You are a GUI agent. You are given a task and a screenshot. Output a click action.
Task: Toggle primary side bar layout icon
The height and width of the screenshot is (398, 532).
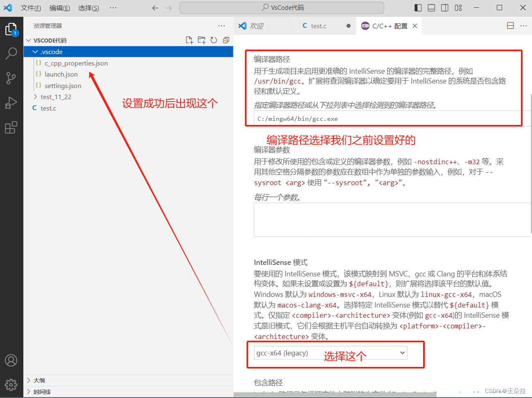[418, 8]
